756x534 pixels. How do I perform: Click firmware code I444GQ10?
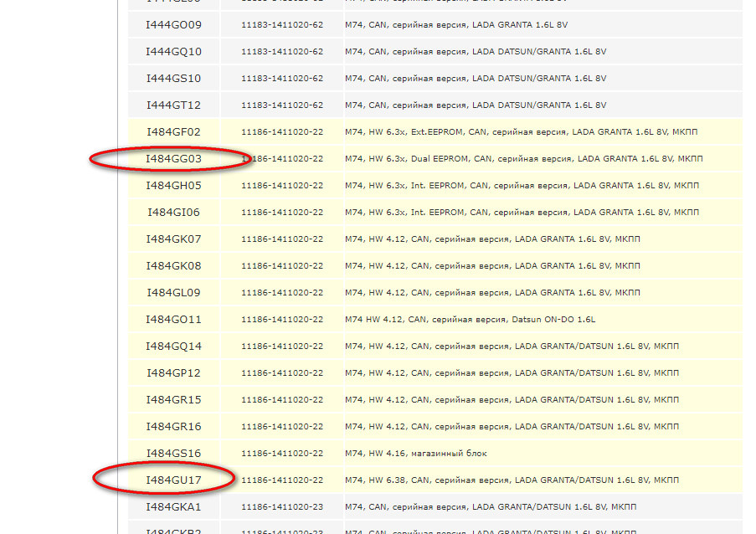pos(173,52)
